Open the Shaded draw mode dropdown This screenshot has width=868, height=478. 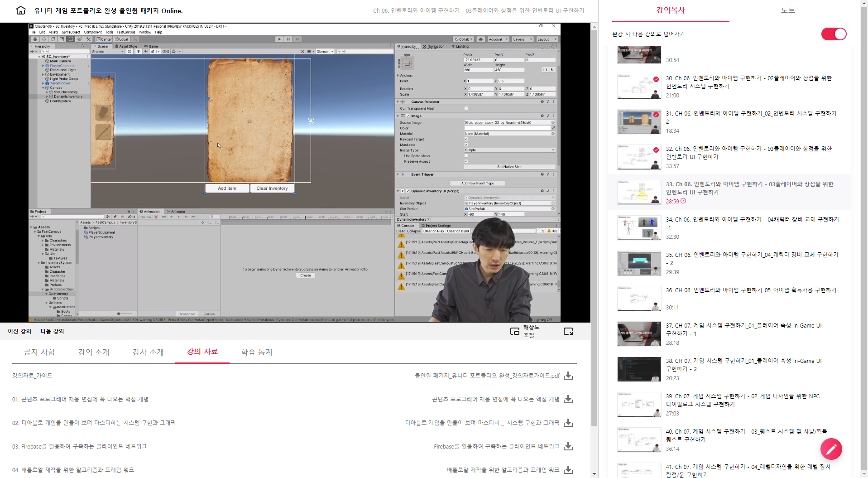(x=108, y=52)
